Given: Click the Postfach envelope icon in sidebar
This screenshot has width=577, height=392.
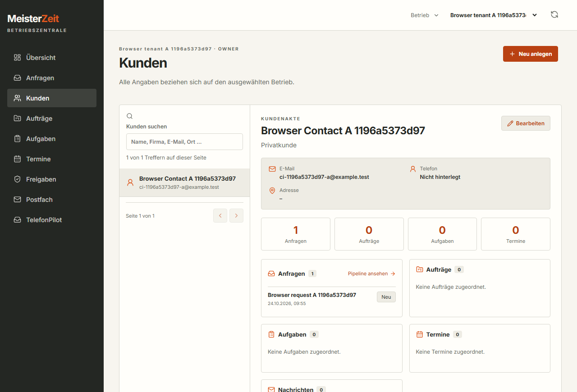Looking at the screenshot, I should (x=18, y=200).
